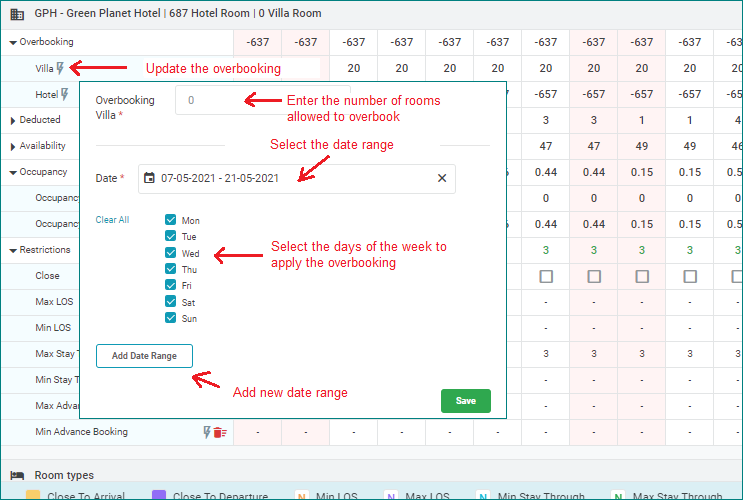Toggle the Wed checkbox
Viewport: 743px width, 500px height.
(171, 253)
